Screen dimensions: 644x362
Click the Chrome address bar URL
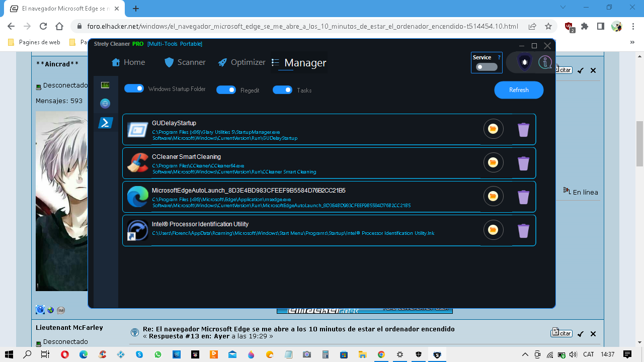[302, 26]
